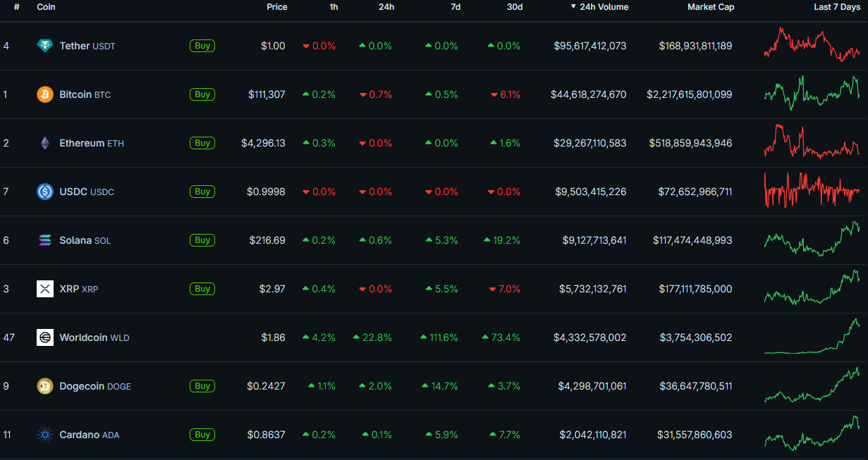Viewport: 868px width, 460px height.
Task: Click Dogecoin's 7d change 14.7%
Action: 440,386
